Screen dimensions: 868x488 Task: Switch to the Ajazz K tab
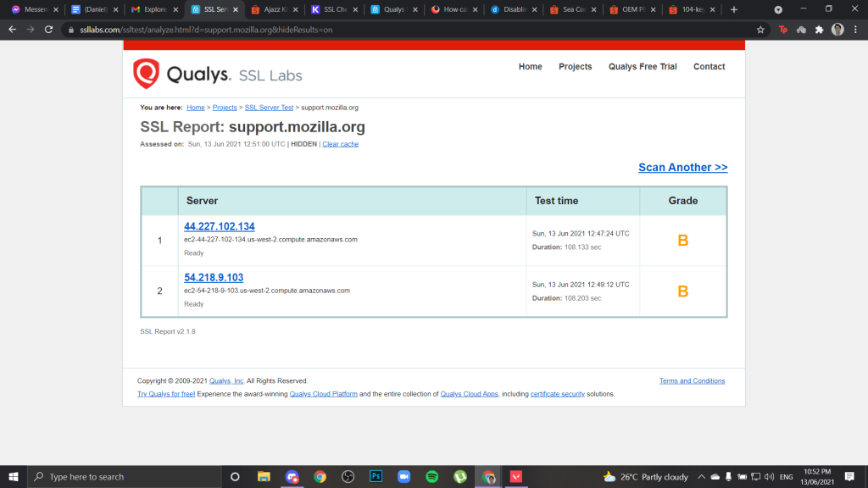pyautogui.click(x=275, y=9)
